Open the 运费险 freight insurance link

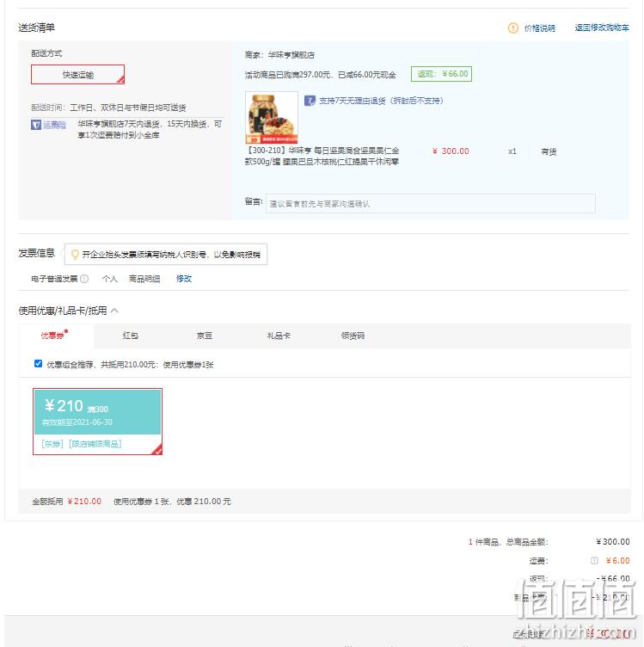tap(54, 125)
